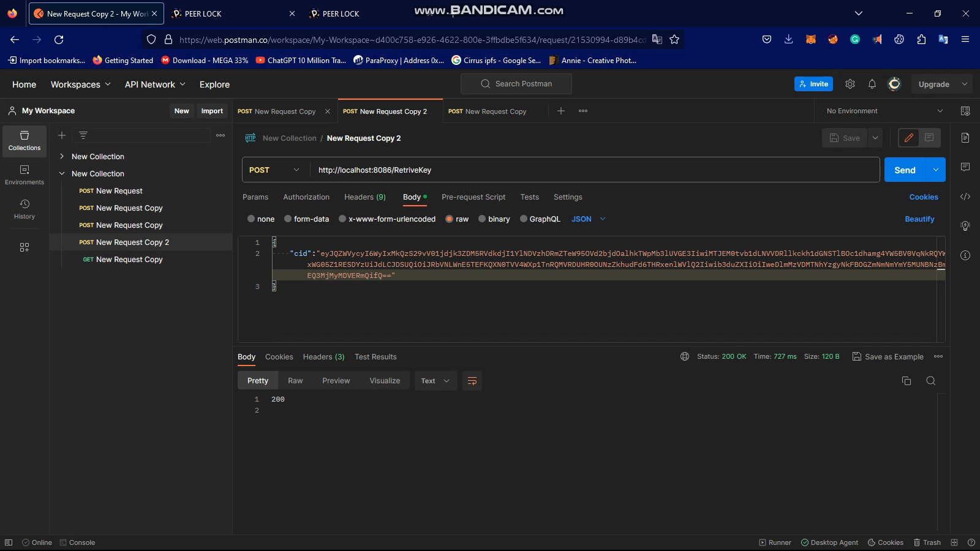The height and width of the screenshot is (551, 980).
Task: Switch to Tests tab
Action: (530, 197)
